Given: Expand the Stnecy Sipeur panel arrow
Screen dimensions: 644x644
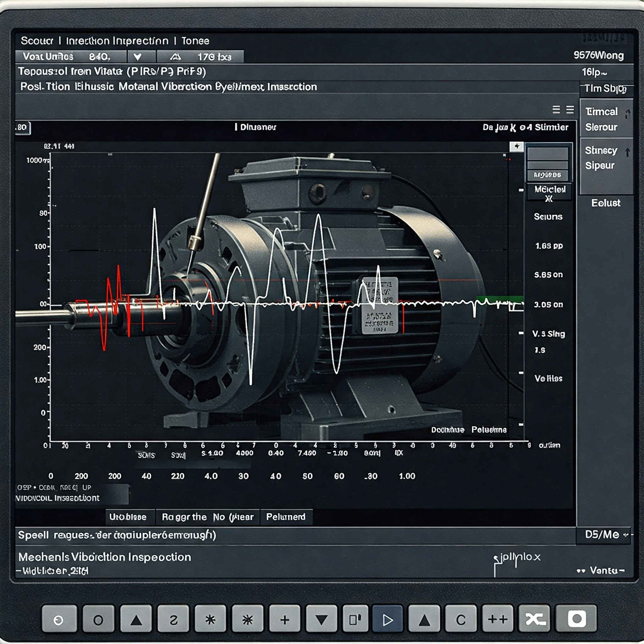Looking at the screenshot, I should [x=627, y=153].
